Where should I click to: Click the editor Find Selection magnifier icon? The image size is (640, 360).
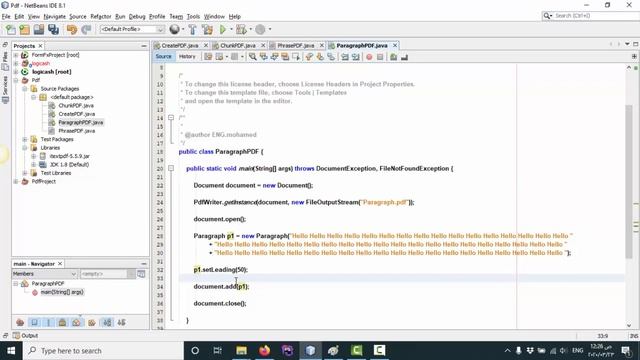point(253,57)
